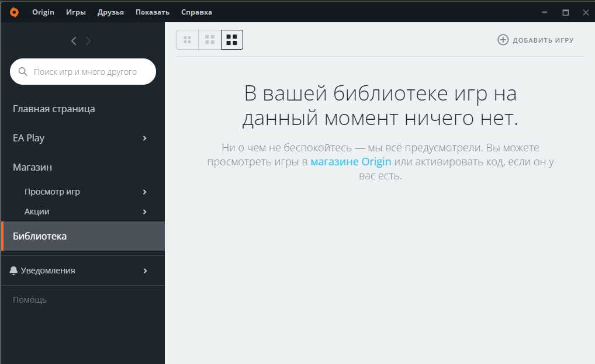Click the plus circle add-game icon

[x=503, y=40]
